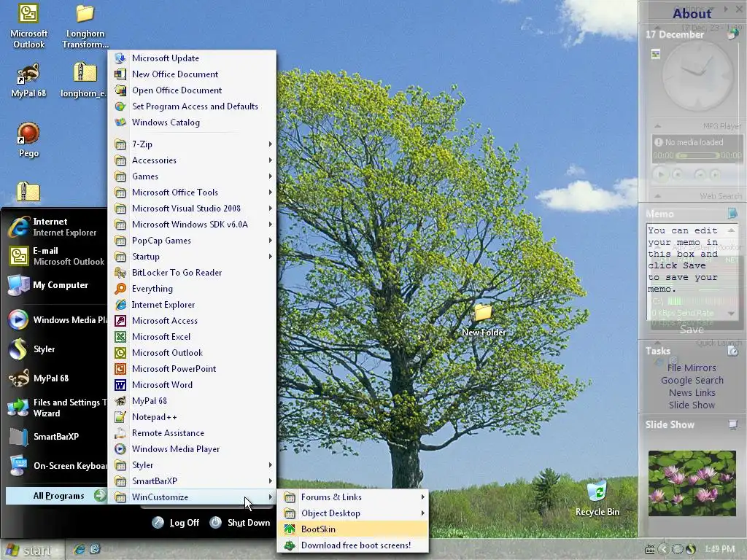
Task: Click the Windows Catalog icon
Action: pyautogui.click(x=120, y=122)
